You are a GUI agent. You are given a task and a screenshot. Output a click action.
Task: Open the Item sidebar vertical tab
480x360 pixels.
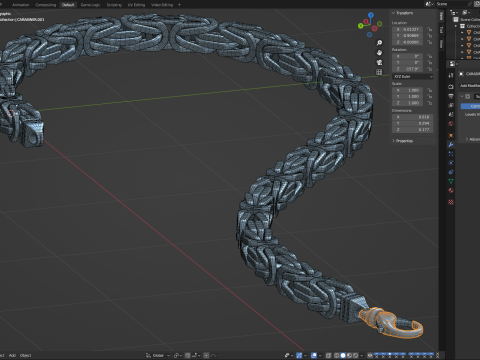coord(441,16)
